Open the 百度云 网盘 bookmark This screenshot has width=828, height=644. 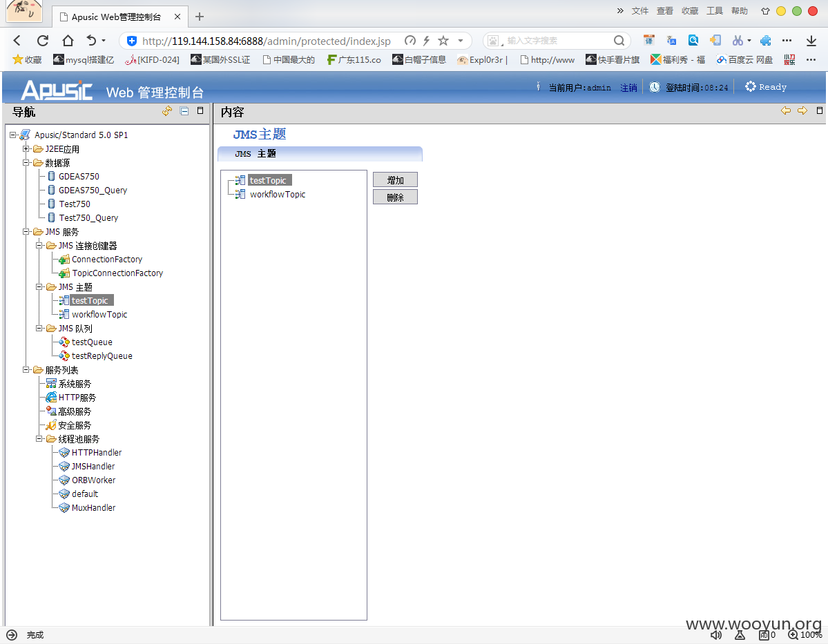point(744,59)
